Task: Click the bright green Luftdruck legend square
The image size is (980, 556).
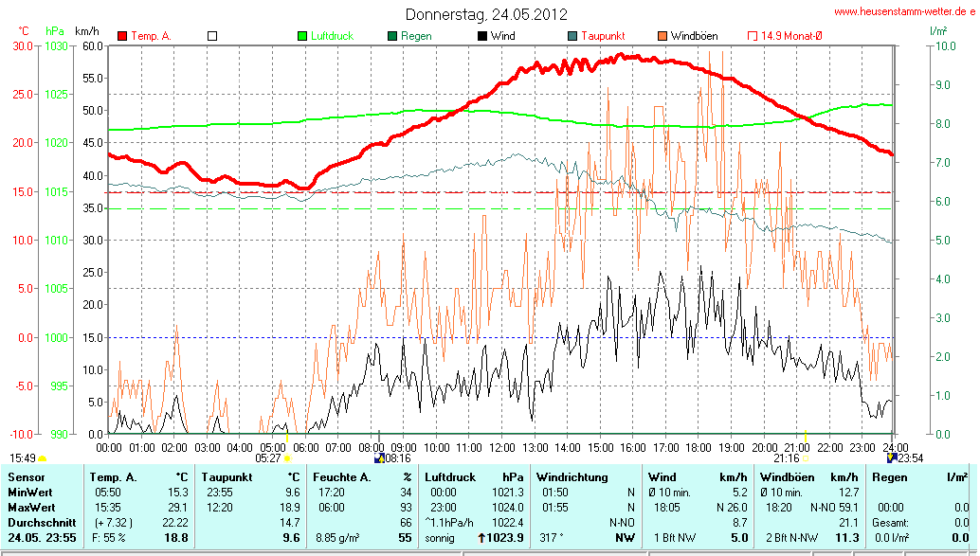Action: pyautogui.click(x=302, y=36)
